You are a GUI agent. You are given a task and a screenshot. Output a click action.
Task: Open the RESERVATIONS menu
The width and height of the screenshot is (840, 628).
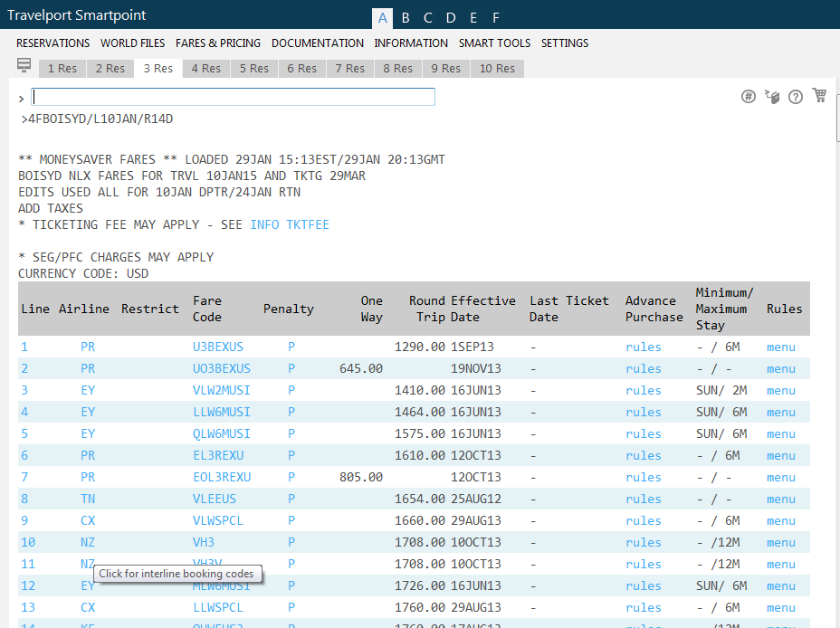pyautogui.click(x=53, y=43)
